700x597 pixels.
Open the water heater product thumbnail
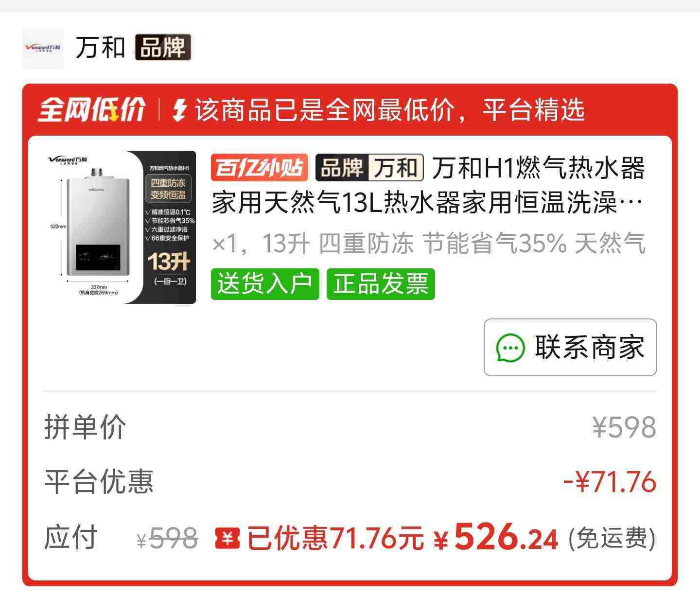[x=120, y=227]
